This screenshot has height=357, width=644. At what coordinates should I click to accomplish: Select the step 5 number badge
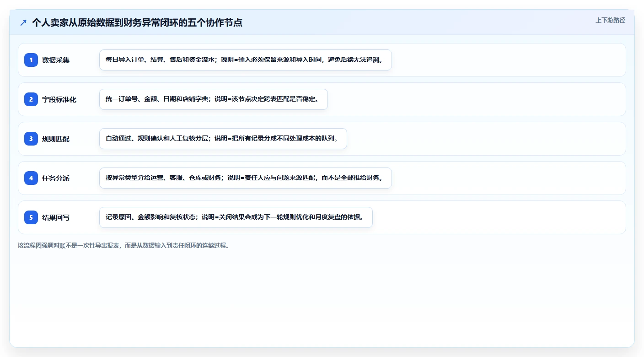[x=31, y=217]
